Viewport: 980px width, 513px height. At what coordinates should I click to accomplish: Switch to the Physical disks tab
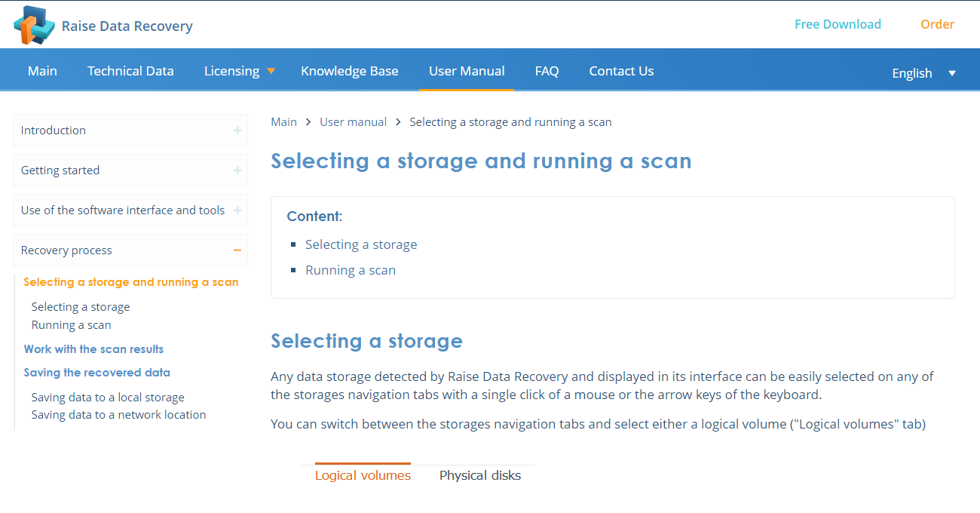tap(479, 475)
